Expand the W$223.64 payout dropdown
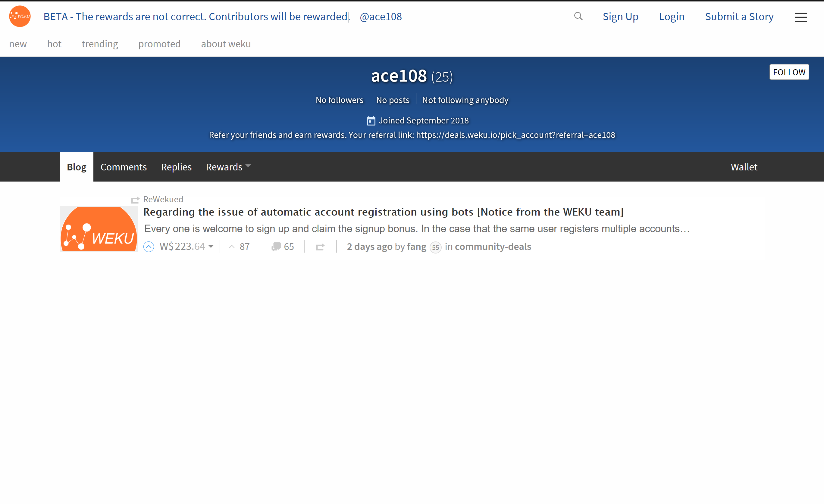The image size is (824, 504). pos(186,246)
